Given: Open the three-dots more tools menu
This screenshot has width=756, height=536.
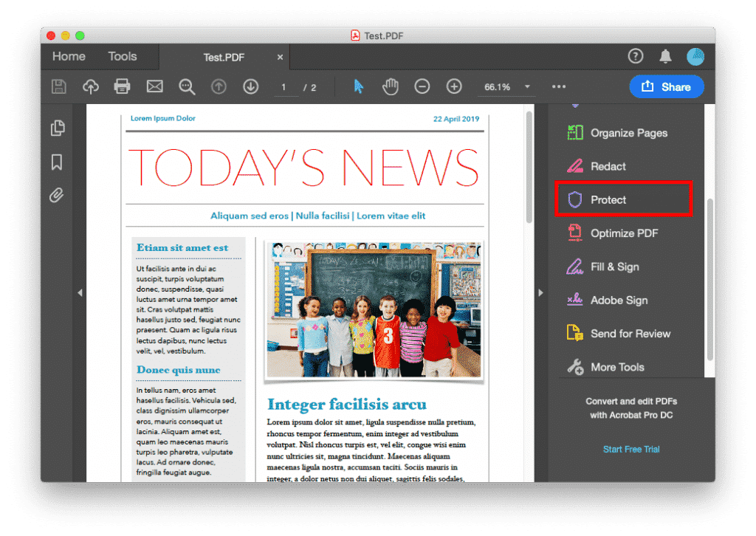Looking at the screenshot, I should click(x=559, y=87).
